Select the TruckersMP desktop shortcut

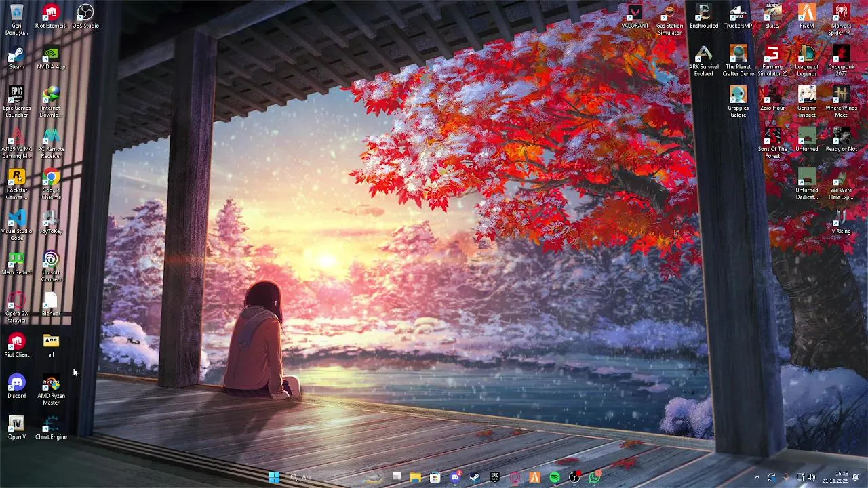pyautogui.click(x=738, y=16)
